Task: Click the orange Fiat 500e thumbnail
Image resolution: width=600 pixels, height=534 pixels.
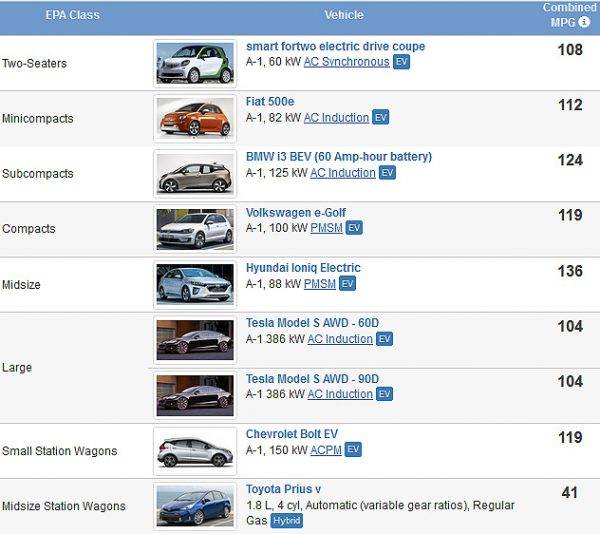Action: 195,119
